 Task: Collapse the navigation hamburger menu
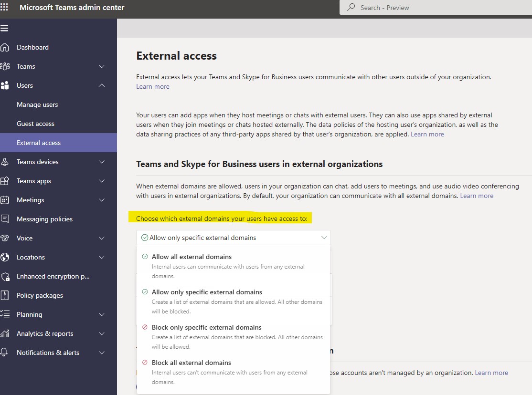[x=4, y=28]
